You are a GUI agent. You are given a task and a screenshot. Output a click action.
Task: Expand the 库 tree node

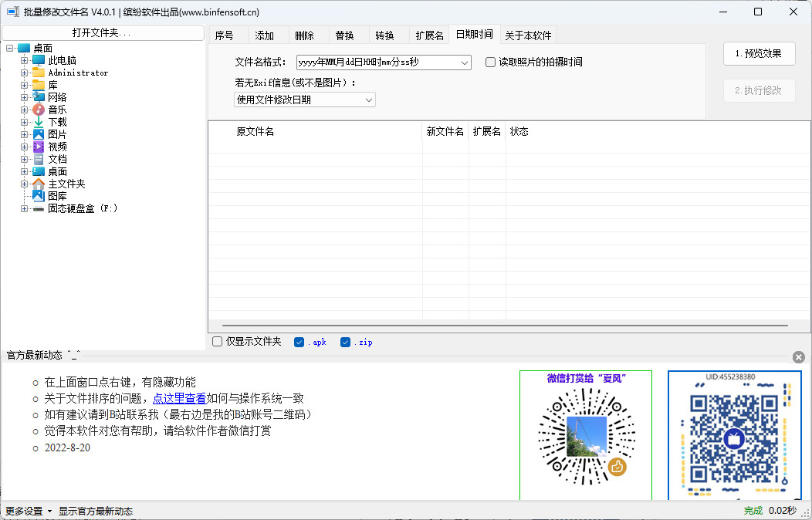25,86
